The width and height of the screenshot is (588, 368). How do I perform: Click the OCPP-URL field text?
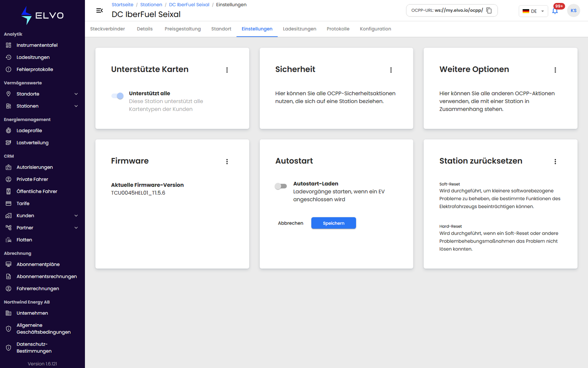coord(447,10)
